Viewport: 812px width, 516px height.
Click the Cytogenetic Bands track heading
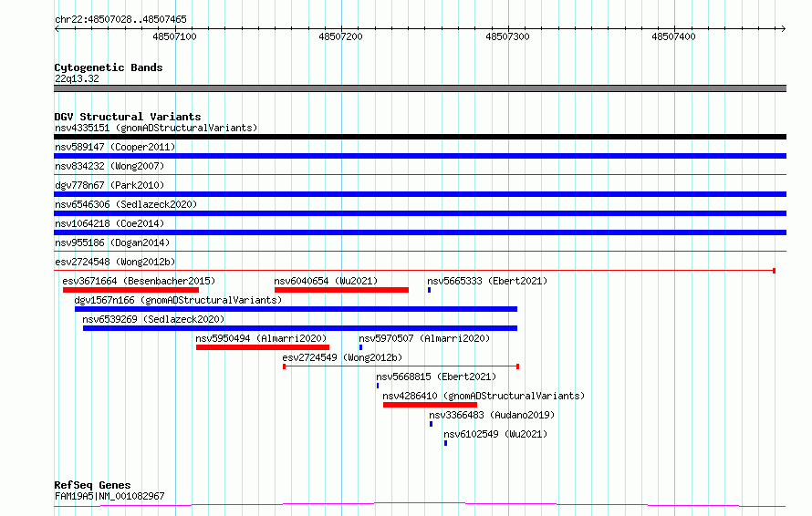tap(109, 67)
